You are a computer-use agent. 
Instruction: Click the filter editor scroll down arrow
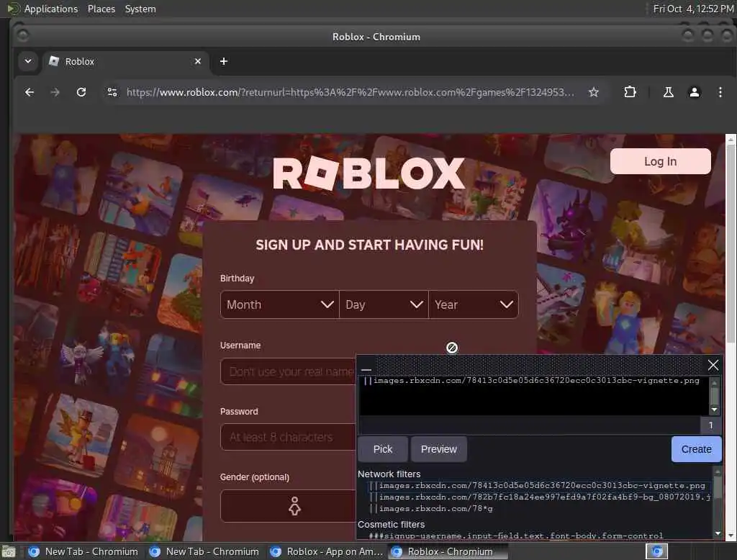click(x=715, y=410)
